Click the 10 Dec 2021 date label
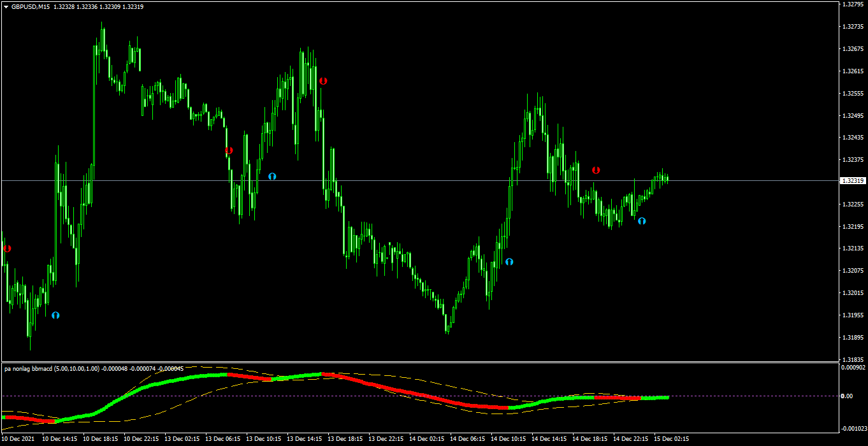 [19, 440]
